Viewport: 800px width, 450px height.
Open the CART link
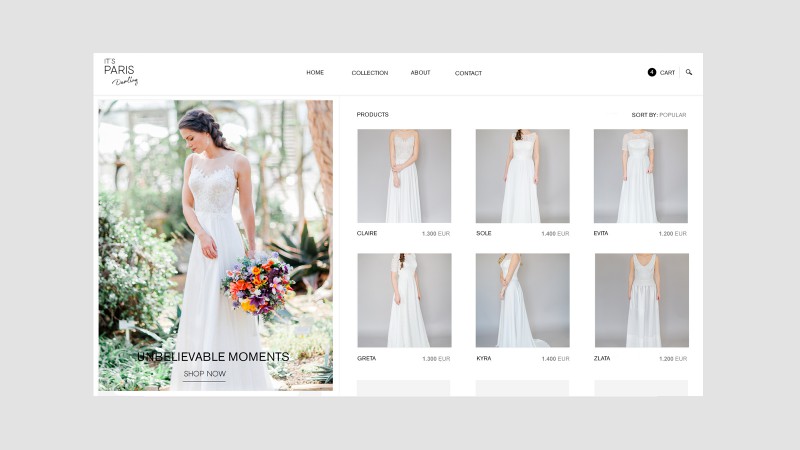(667, 73)
